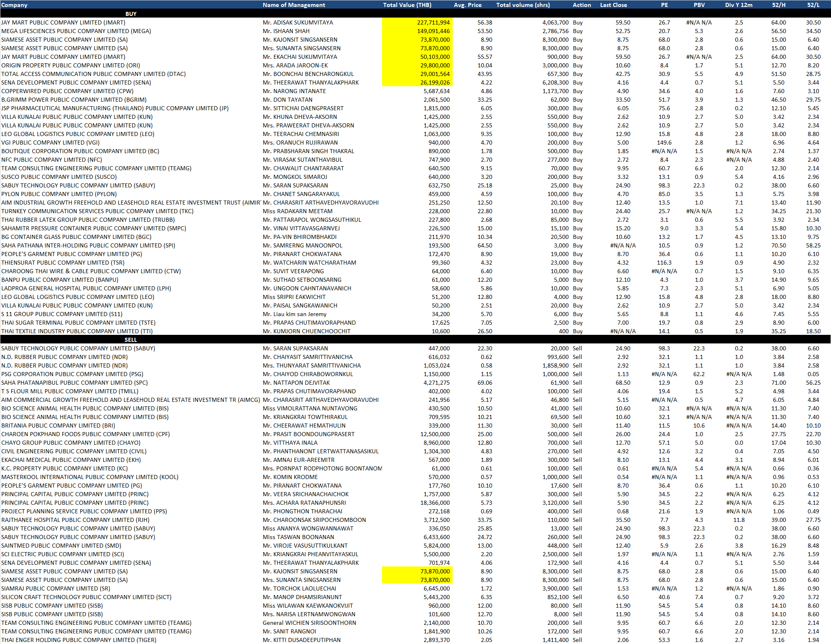
Task: Click B.GRIMM POWER PUBLIC COMPANY LIMITED (BGRIM)
Action: click(x=74, y=100)
